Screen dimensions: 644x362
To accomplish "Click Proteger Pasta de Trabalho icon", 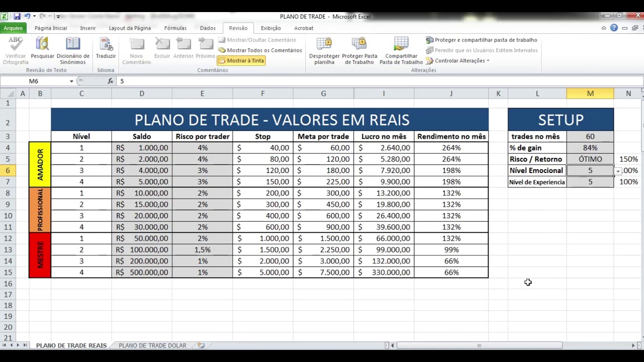I will point(359,51).
